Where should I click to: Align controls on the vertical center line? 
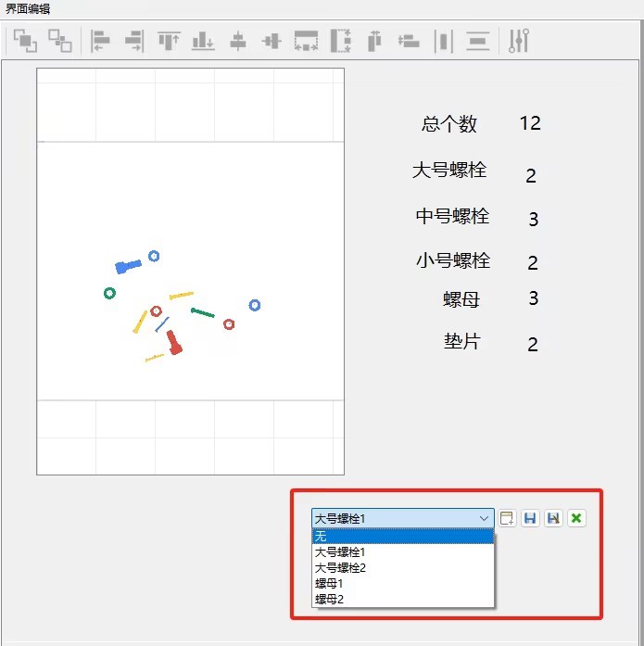click(x=237, y=41)
